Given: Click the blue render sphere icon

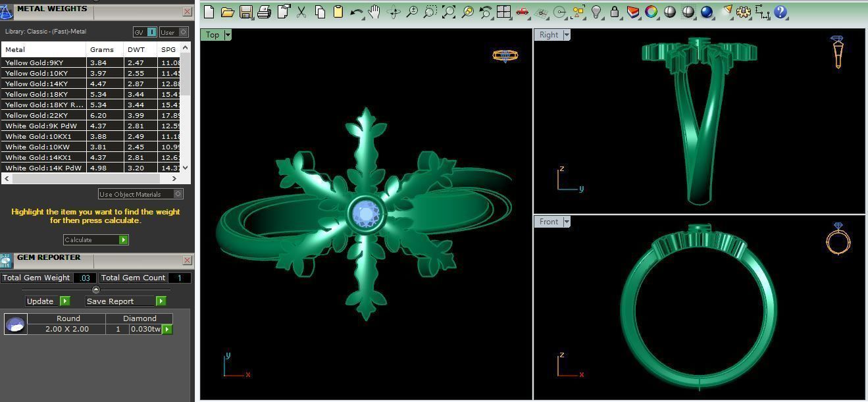Looking at the screenshot, I should [707, 12].
